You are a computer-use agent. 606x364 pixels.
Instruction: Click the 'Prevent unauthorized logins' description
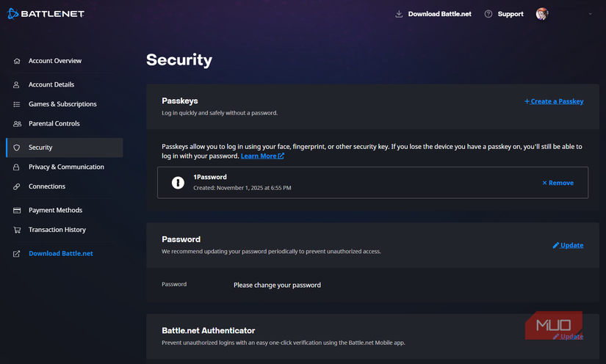(284, 343)
